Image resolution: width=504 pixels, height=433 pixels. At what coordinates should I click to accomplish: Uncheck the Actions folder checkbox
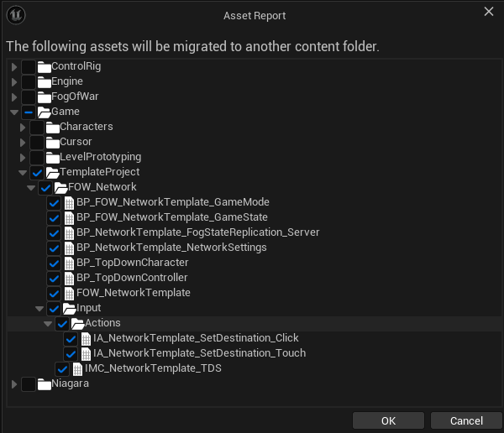point(62,323)
